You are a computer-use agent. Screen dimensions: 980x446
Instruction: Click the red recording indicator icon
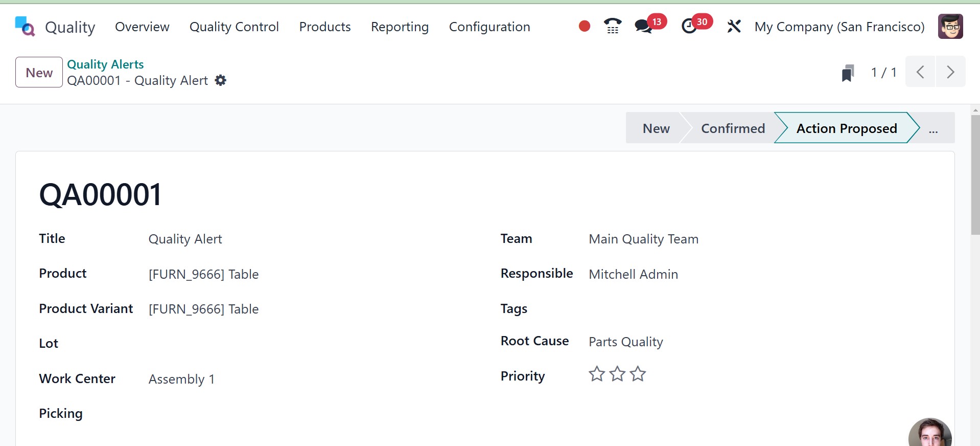click(585, 26)
